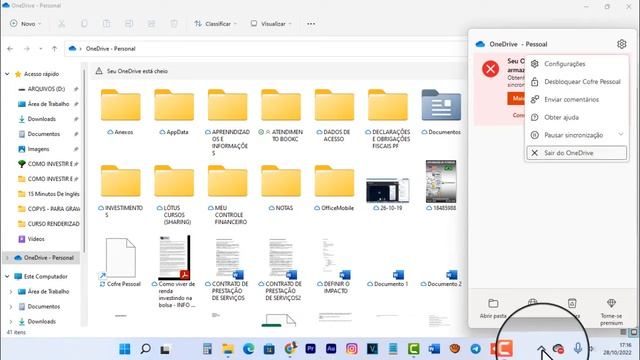
Task: Select the NOTAS folder
Action: point(281,188)
